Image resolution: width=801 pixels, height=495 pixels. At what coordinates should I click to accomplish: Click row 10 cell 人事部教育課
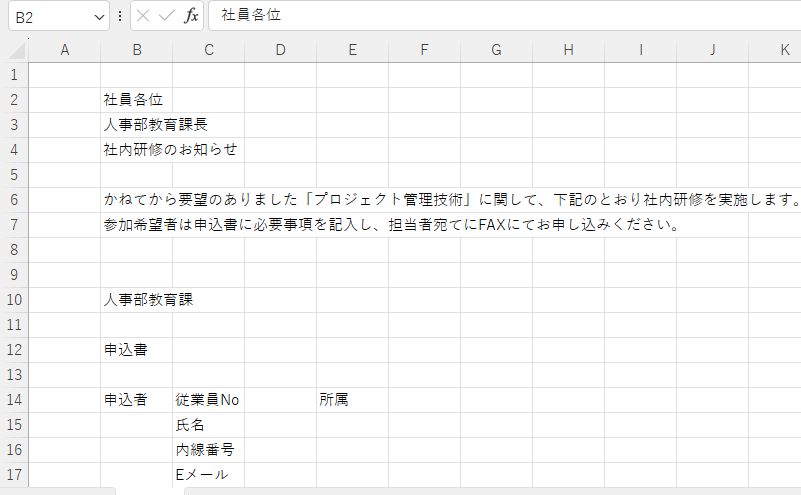pyautogui.click(x=136, y=300)
